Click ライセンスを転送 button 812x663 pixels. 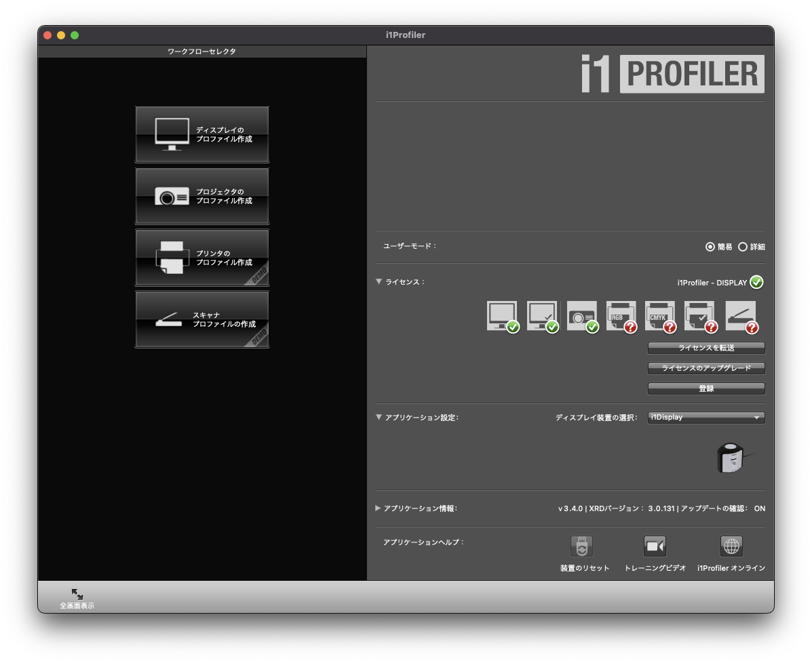pos(706,348)
